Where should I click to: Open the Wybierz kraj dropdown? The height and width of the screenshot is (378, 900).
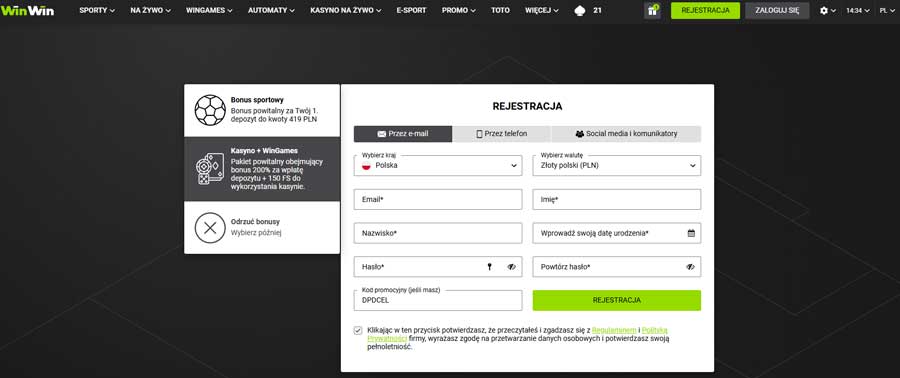[x=438, y=165]
